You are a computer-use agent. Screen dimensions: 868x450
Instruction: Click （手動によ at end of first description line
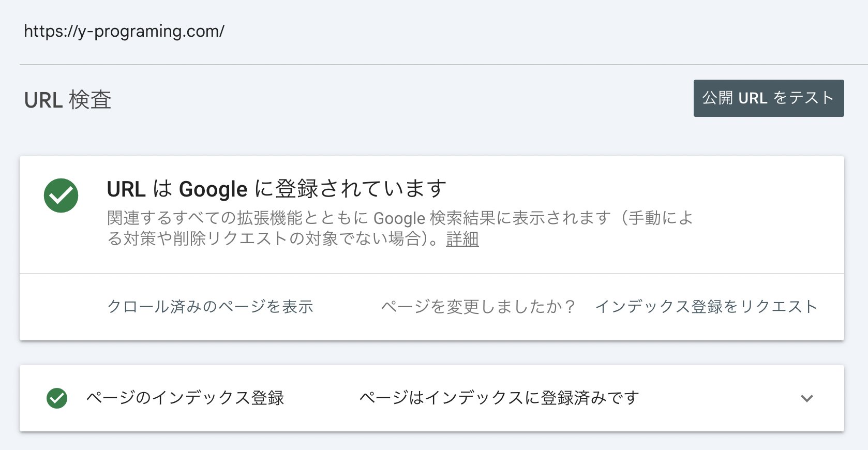tap(656, 218)
